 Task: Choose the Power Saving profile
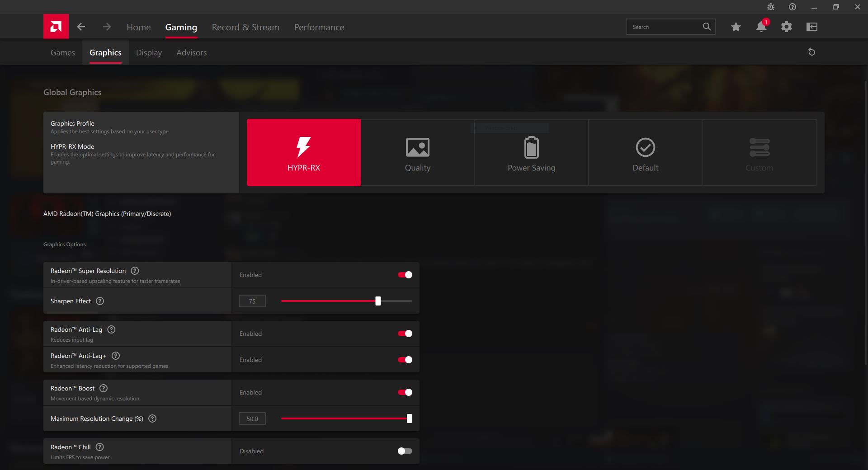coord(531,153)
